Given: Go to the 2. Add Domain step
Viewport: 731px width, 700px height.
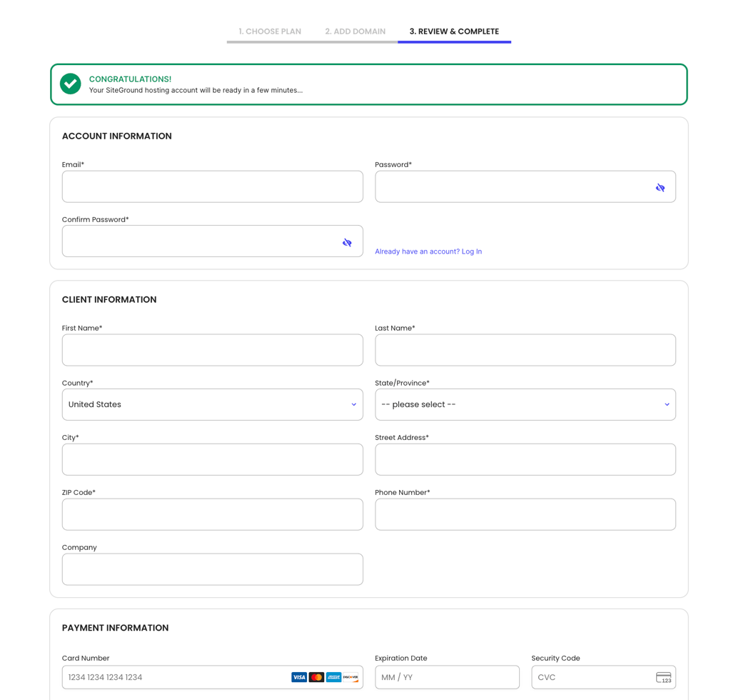Looking at the screenshot, I should 356,31.
